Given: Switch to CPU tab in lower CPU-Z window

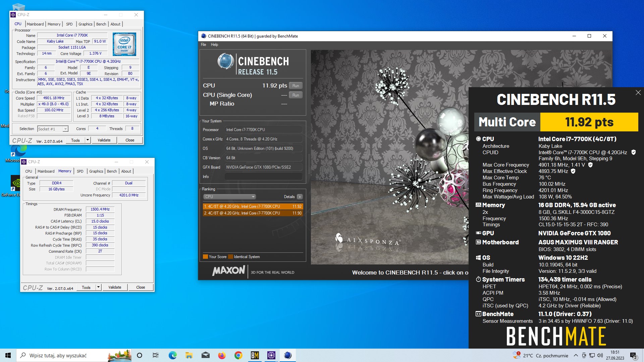Looking at the screenshot, I should click(29, 171).
